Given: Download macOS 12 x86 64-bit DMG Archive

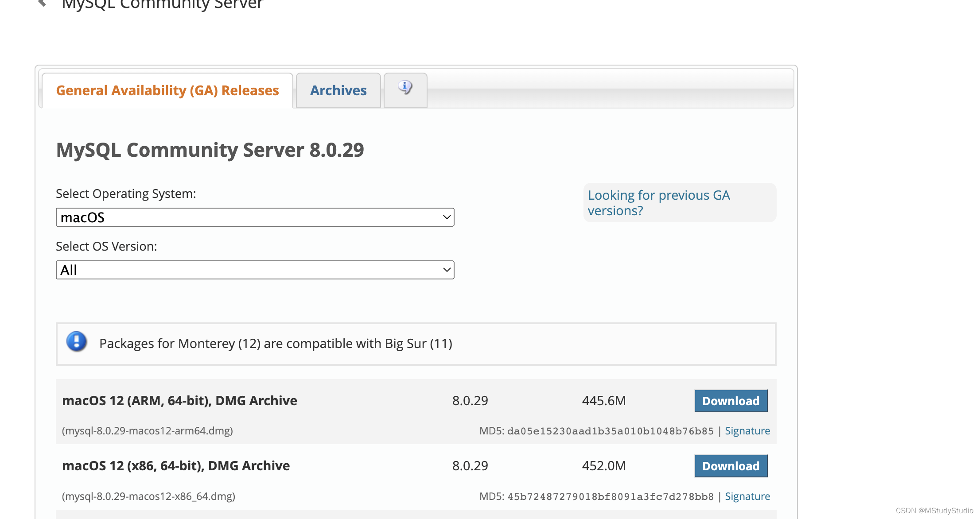Looking at the screenshot, I should pos(731,466).
